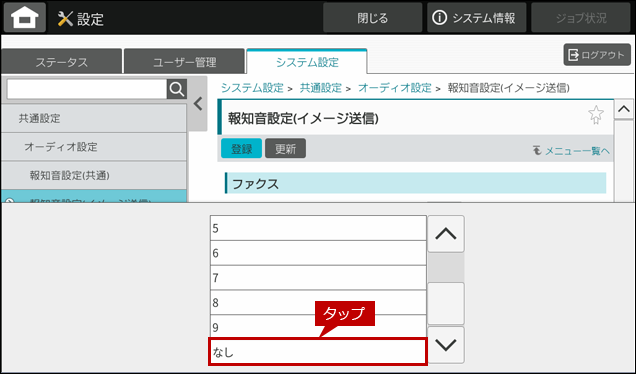Click the 設定 title with wrench icon
Viewport: 636px width, 374px height.
pos(80,19)
